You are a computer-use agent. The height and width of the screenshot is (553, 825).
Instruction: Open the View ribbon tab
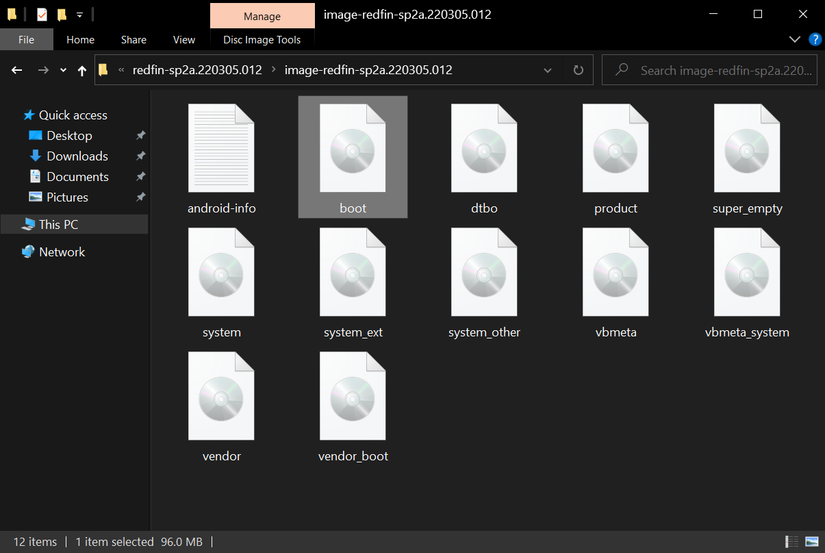184,39
